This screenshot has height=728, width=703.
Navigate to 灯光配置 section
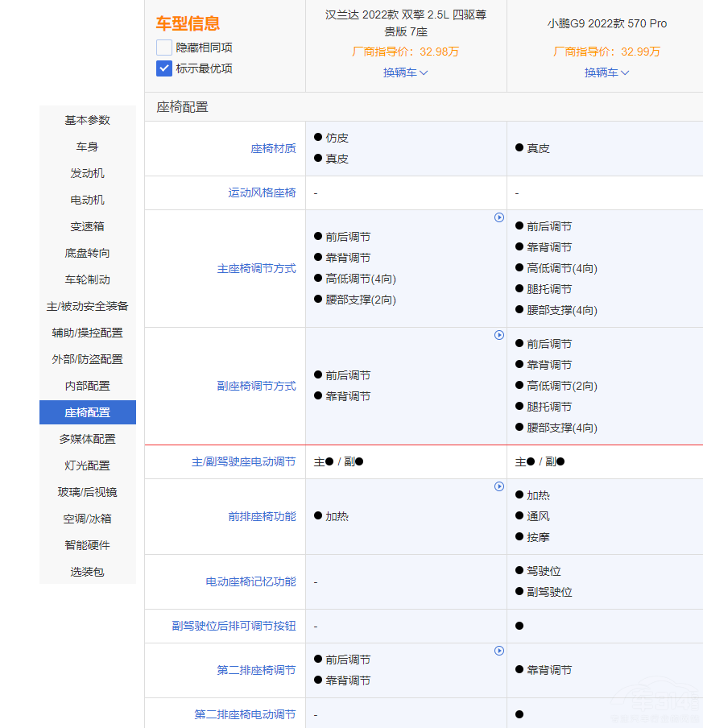pyautogui.click(x=87, y=465)
